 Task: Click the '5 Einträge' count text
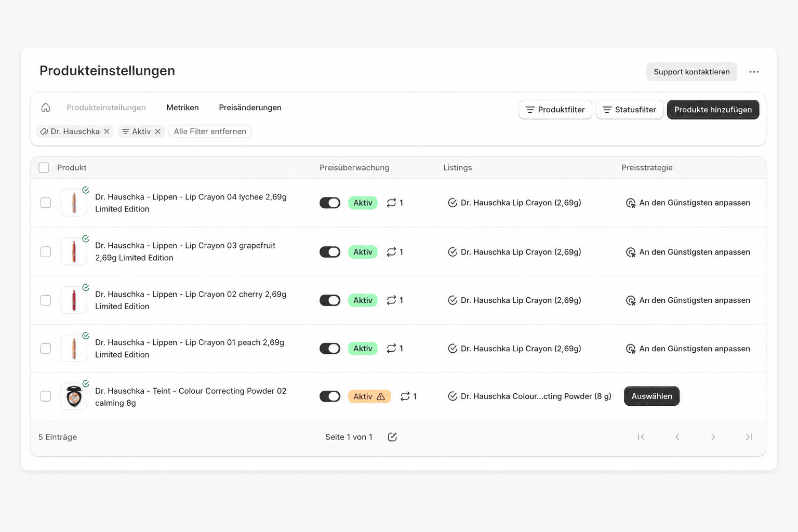(x=58, y=437)
